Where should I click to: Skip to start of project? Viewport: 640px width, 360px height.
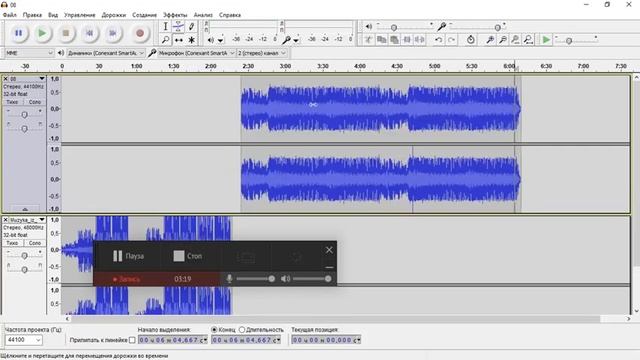point(89,33)
